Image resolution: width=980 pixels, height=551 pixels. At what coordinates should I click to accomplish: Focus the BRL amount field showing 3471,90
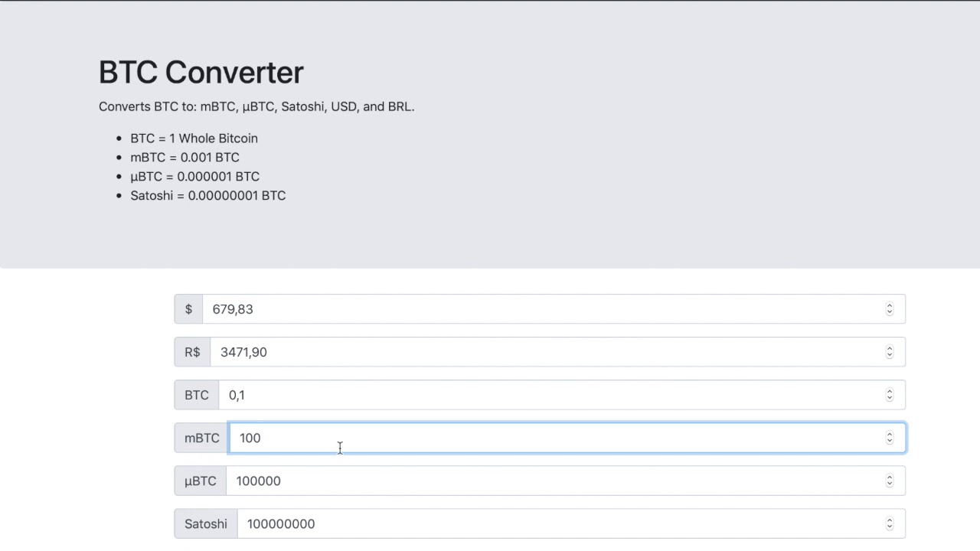tap(536, 352)
